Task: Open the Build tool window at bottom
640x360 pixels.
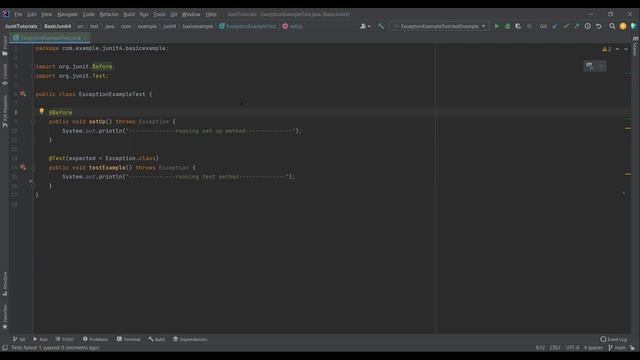Action: [x=157, y=339]
